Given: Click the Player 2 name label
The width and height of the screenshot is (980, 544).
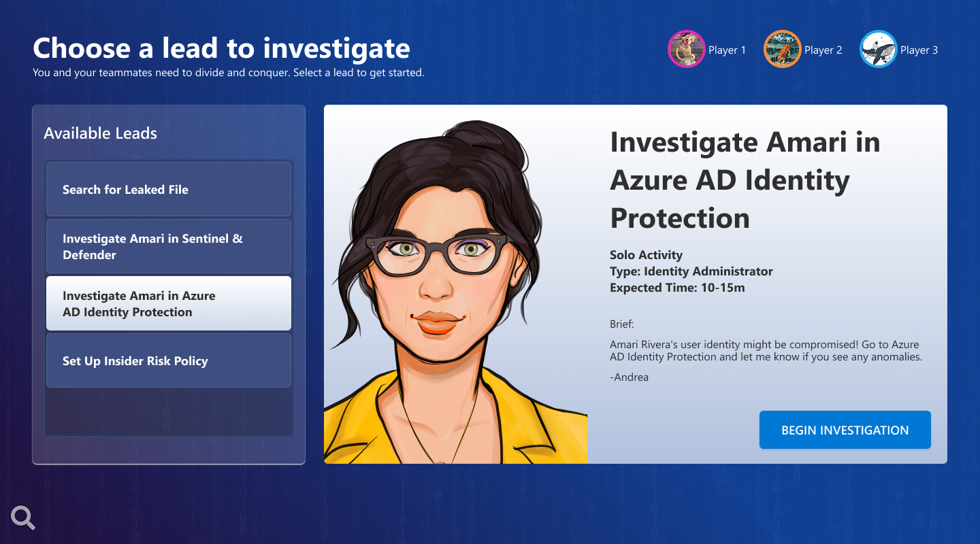Looking at the screenshot, I should [x=823, y=50].
